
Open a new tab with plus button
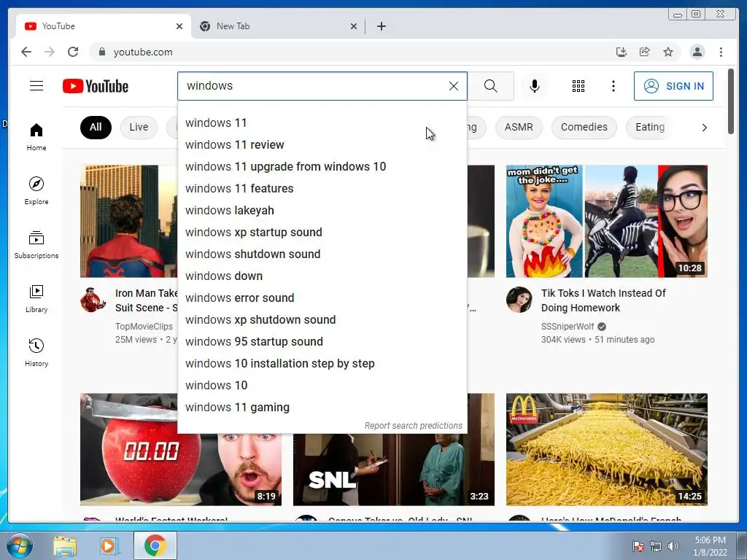[381, 26]
